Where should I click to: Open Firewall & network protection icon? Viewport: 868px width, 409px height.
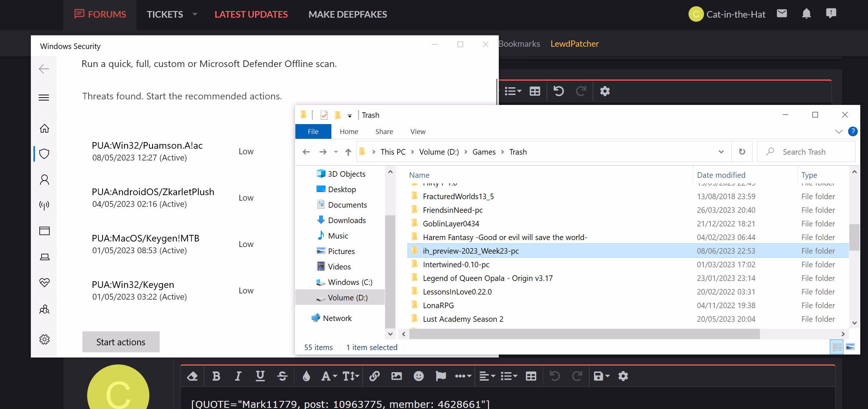(x=45, y=205)
